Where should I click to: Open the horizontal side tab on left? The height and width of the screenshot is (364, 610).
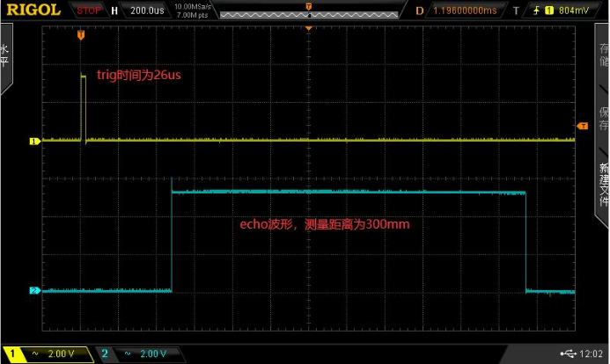coord(6,56)
